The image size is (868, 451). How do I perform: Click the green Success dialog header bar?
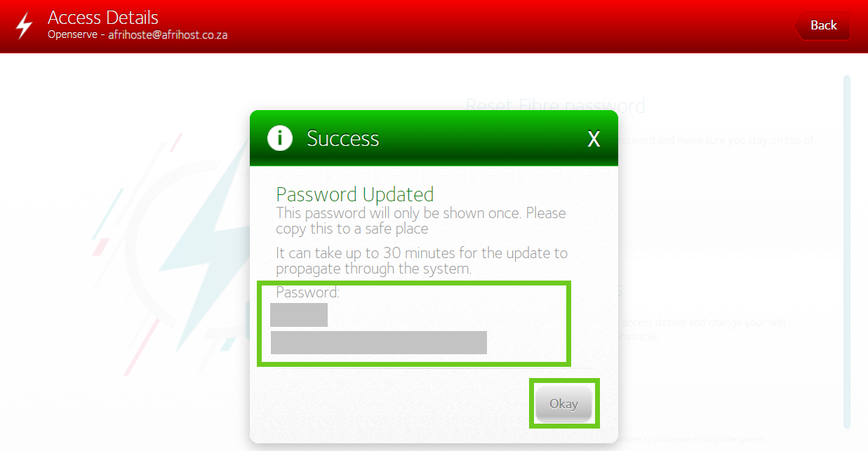click(434, 138)
